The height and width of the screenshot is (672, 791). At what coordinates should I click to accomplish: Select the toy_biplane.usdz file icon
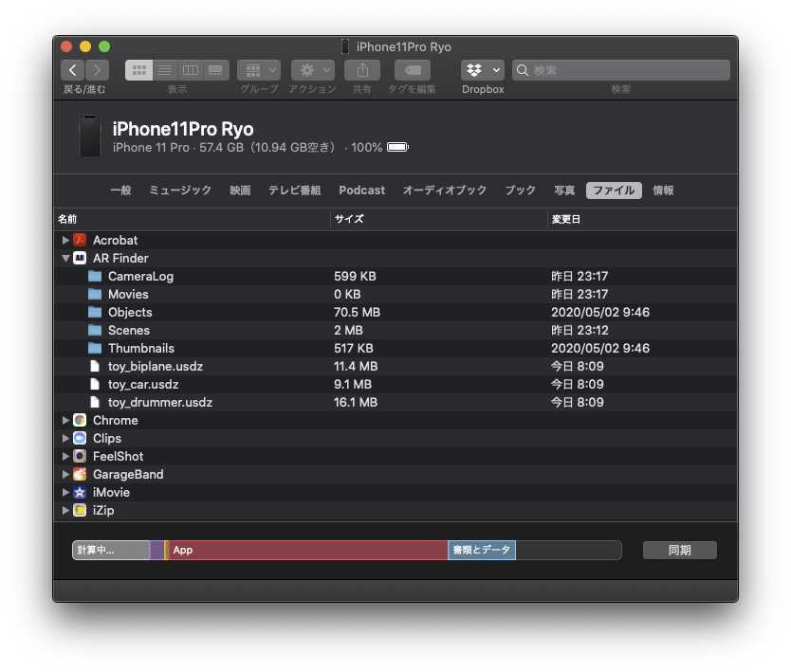95,366
